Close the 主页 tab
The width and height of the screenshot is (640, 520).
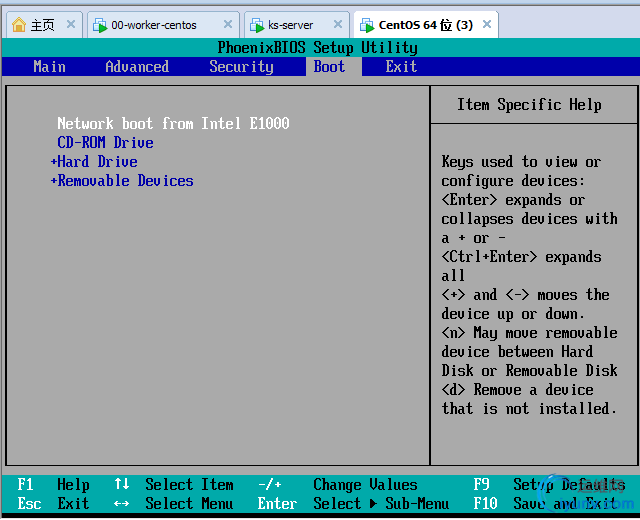pos(71,24)
